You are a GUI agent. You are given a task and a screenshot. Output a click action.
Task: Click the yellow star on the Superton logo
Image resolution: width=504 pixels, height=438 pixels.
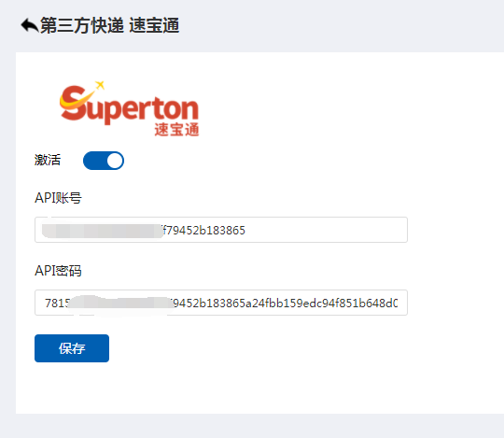tap(100, 85)
